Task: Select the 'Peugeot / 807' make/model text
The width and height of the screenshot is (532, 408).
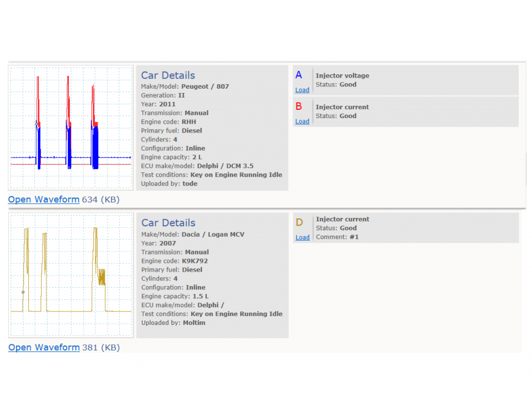Action: pyautogui.click(x=205, y=86)
